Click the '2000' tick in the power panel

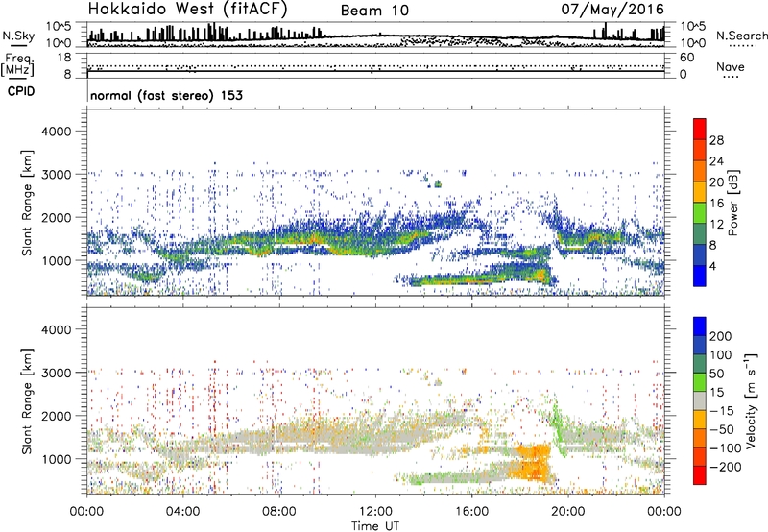pos(57,217)
